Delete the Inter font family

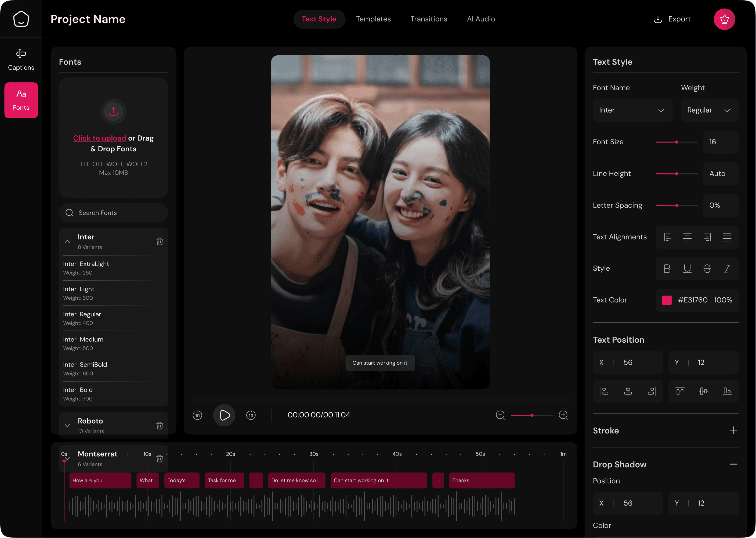160,242
